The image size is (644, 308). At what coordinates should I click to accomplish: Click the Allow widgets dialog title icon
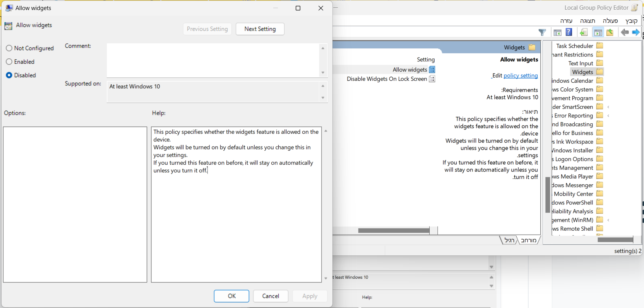[x=9, y=8]
